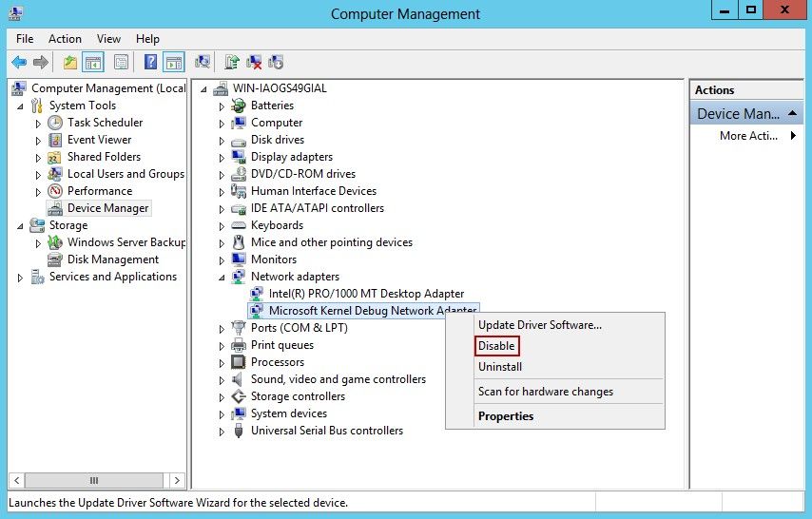
Task: Click More Actions in Actions pane
Action: (x=750, y=136)
